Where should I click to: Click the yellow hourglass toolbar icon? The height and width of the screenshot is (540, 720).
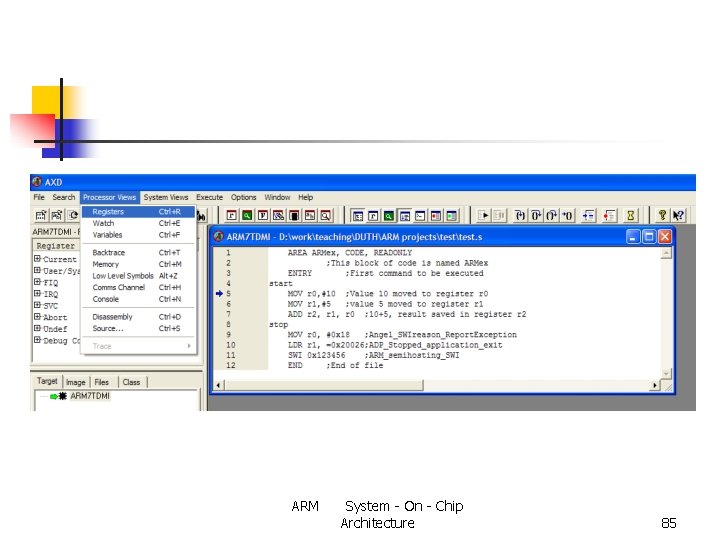click(x=630, y=215)
